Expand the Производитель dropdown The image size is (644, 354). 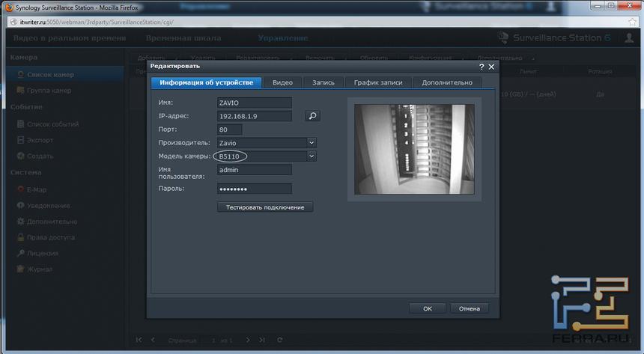[312, 142]
